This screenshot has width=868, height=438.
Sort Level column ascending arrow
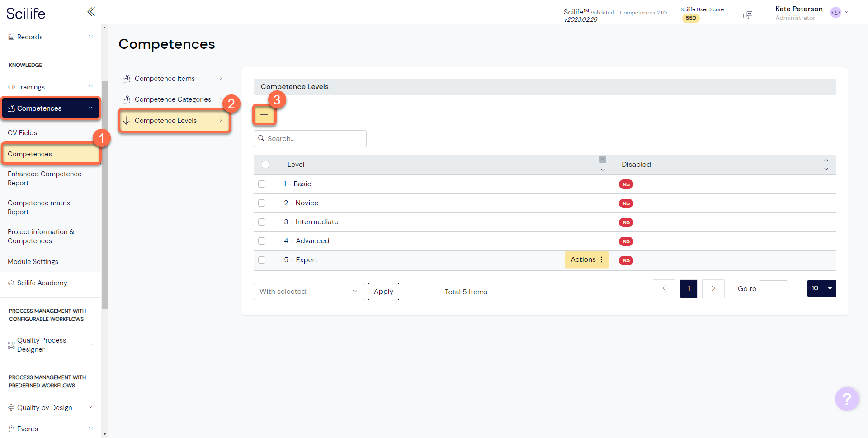[603, 160]
